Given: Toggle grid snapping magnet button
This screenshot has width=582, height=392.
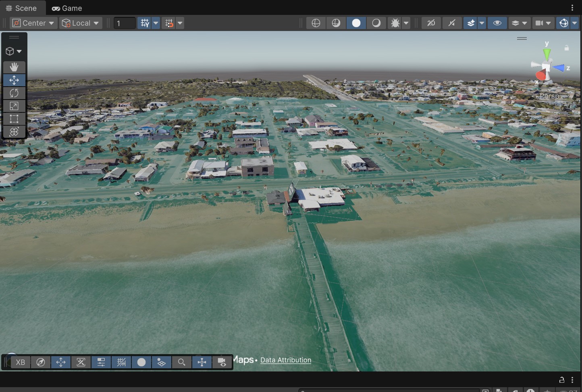Looking at the screenshot, I should click(x=169, y=23).
